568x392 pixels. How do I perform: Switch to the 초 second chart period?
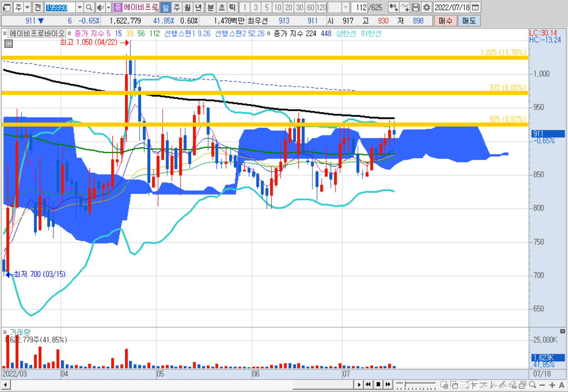click(222, 7)
